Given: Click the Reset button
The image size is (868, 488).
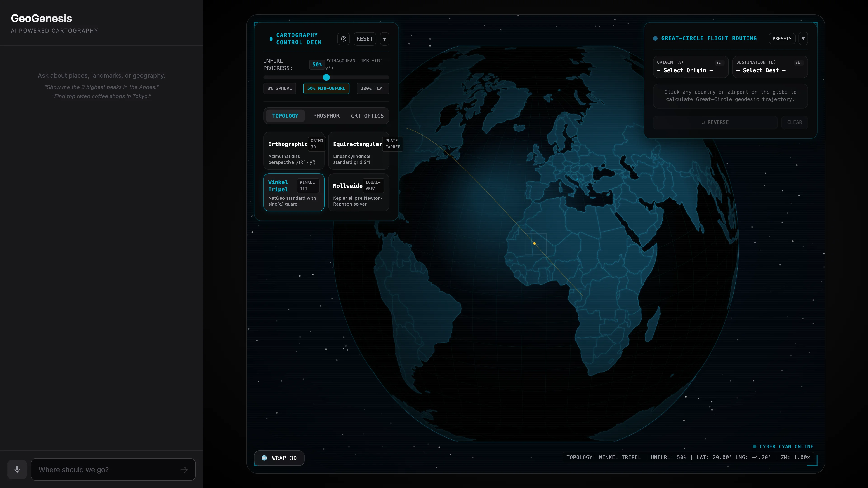Looking at the screenshot, I should [365, 39].
